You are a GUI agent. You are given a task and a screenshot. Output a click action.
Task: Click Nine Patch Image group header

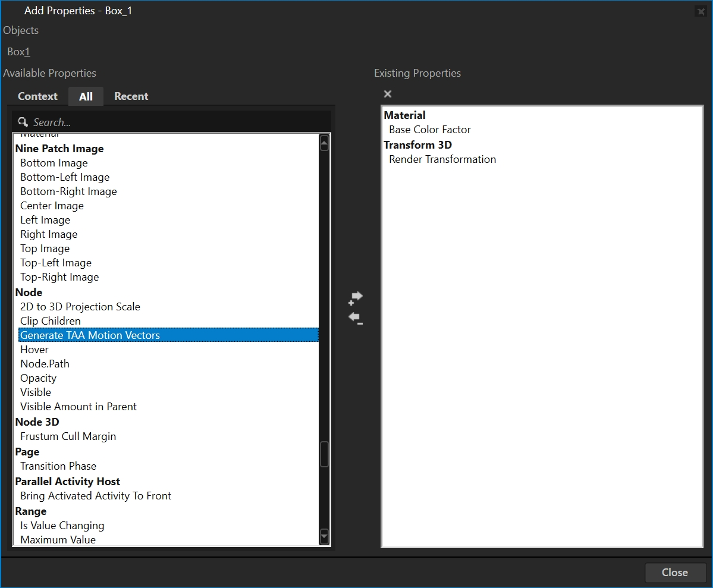[59, 149]
